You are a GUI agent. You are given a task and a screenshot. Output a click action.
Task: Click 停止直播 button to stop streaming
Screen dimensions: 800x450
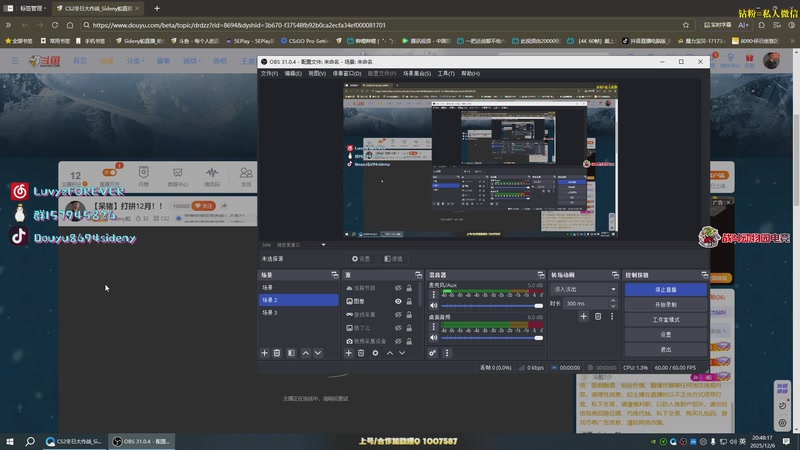point(666,290)
